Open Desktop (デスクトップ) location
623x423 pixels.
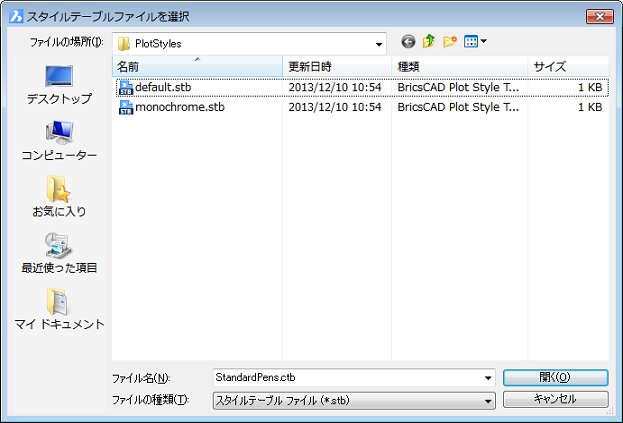59,85
